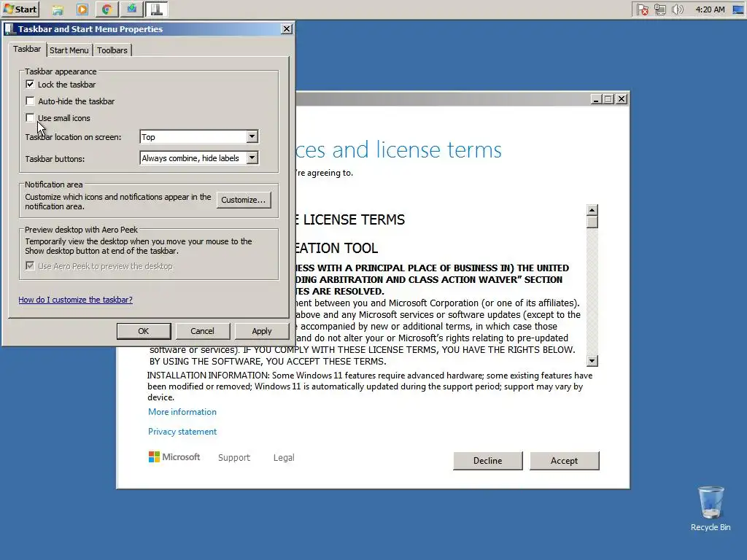Image resolution: width=747 pixels, height=560 pixels.
Task: Minimize the license terms window
Action: (595, 99)
